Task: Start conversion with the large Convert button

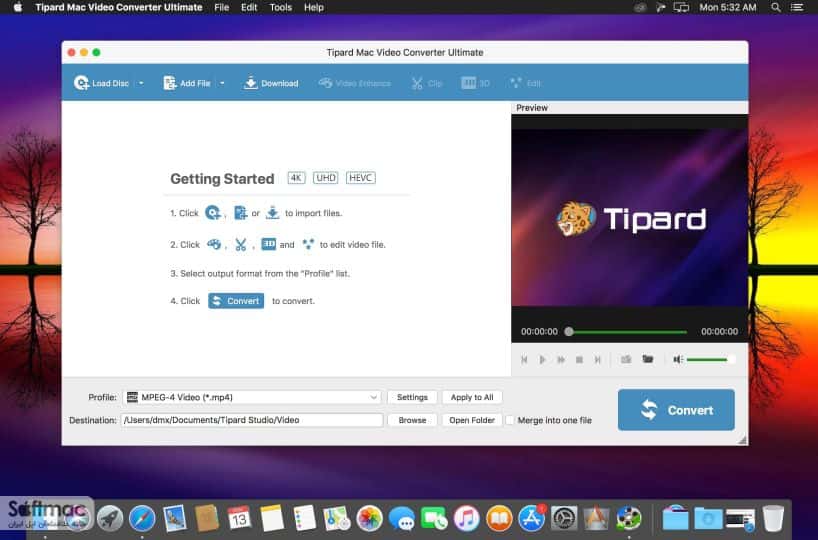Action: click(x=676, y=410)
